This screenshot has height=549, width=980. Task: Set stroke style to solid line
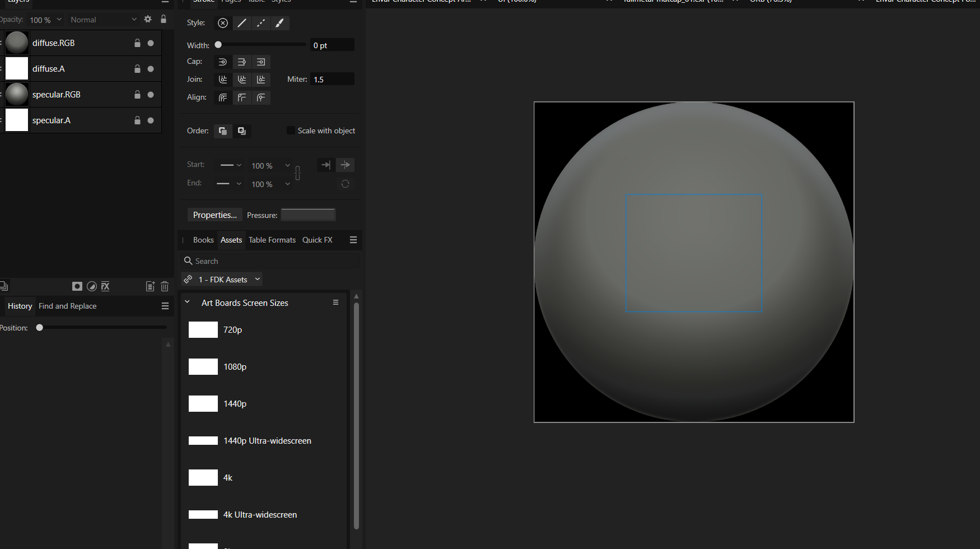click(x=241, y=23)
